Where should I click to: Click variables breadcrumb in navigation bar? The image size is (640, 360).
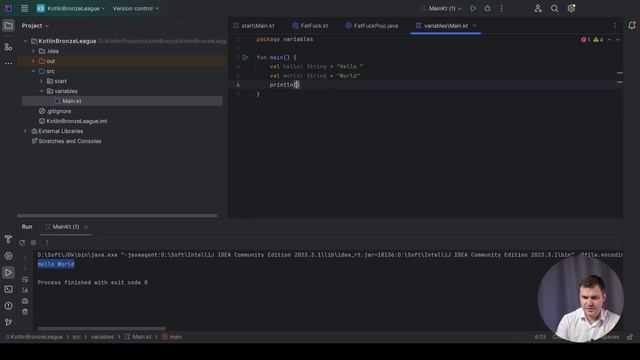[102, 337]
